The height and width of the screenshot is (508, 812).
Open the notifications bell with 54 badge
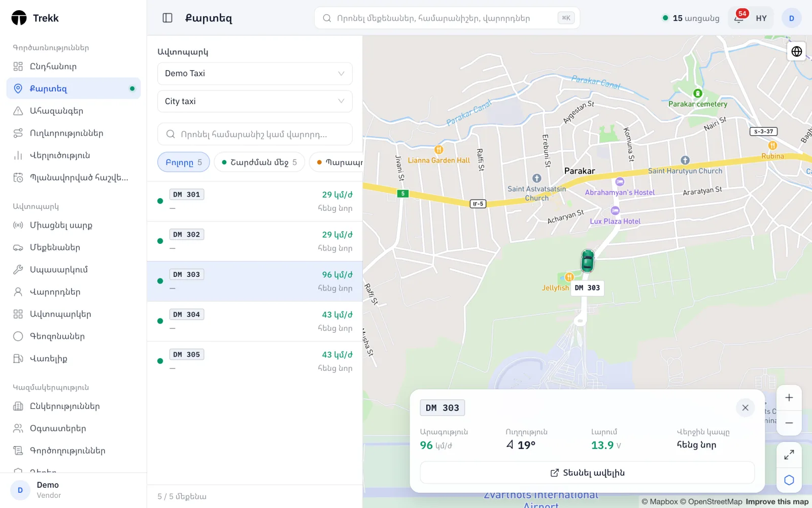click(x=739, y=18)
